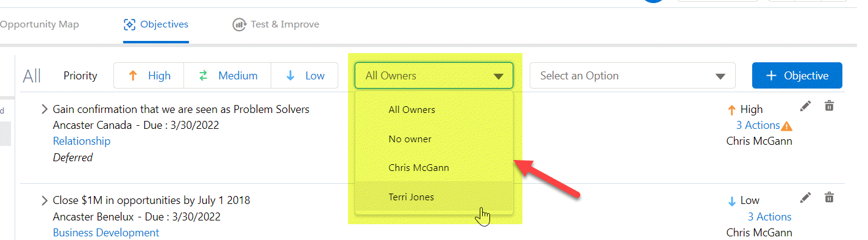Filter objectives by High priority

click(x=149, y=76)
